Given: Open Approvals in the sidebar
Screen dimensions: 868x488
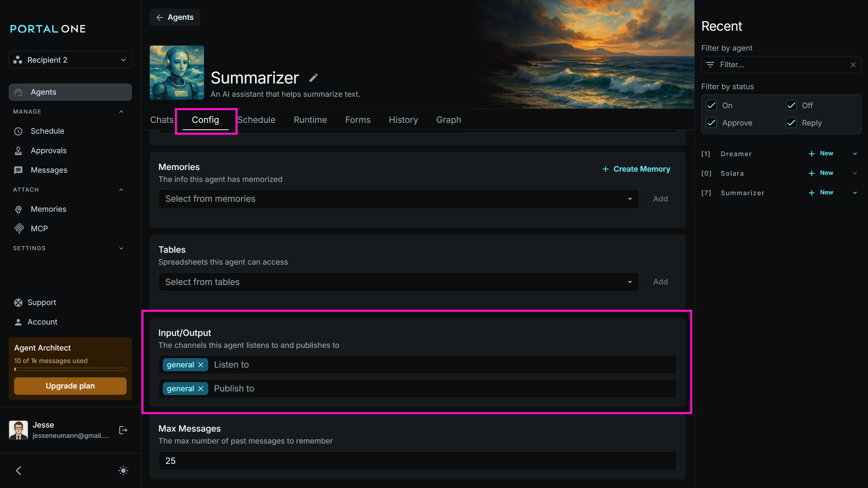Looking at the screenshot, I should click(49, 151).
